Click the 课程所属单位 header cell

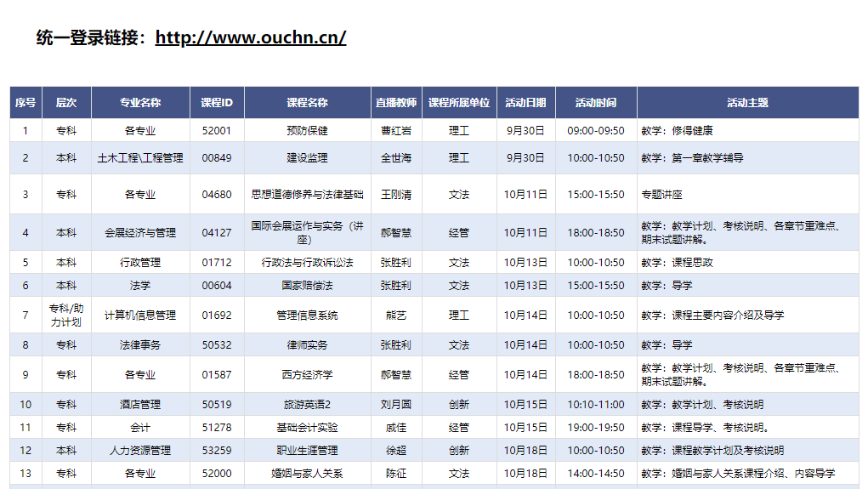point(459,103)
